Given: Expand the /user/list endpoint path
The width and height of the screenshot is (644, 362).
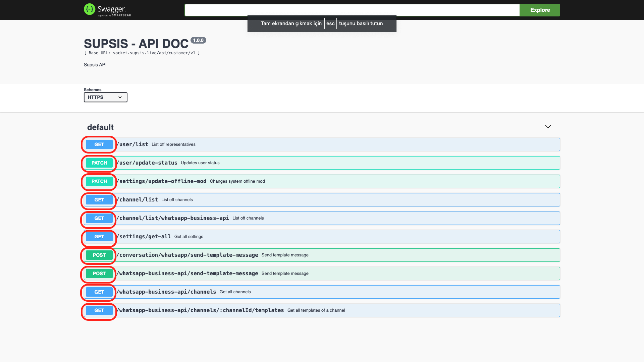Looking at the screenshot, I should tap(132, 144).
